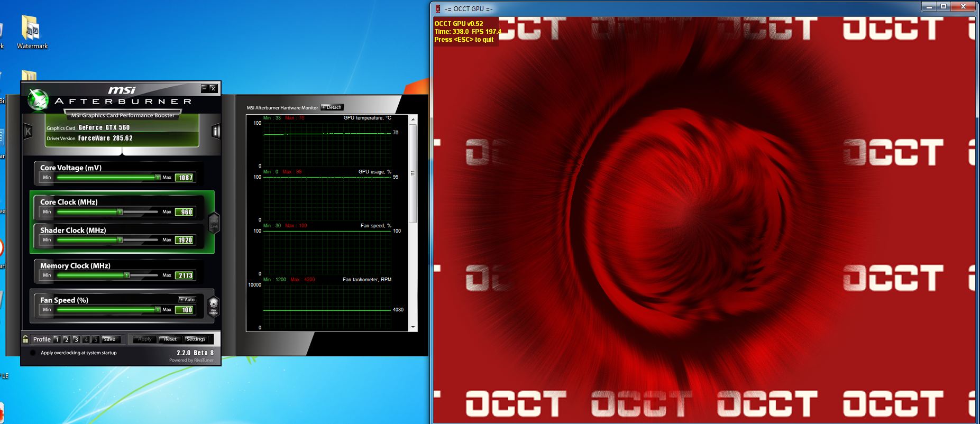Click the Memory Clock value field 2173
The height and width of the screenshot is (424, 980).
pos(185,275)
